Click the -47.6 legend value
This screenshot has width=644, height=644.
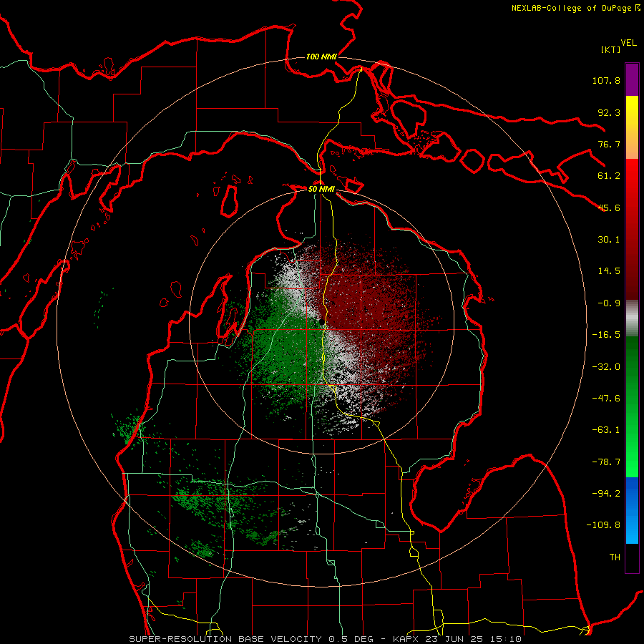coord(606,399)
